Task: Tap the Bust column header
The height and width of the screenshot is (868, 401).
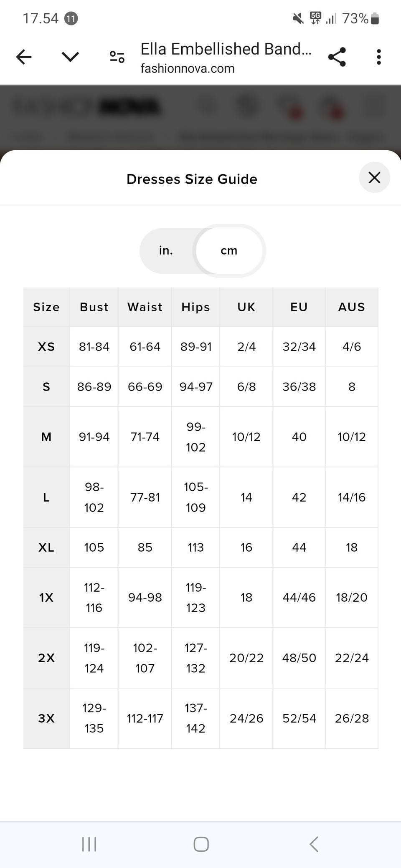Action: tap(94, 307)
